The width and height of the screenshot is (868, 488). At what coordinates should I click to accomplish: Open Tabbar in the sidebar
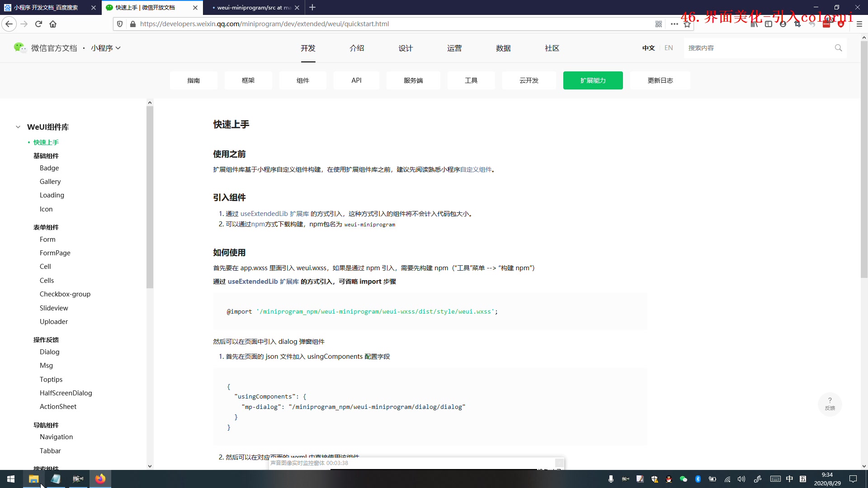pyautogui.click(x=50, y=451)
